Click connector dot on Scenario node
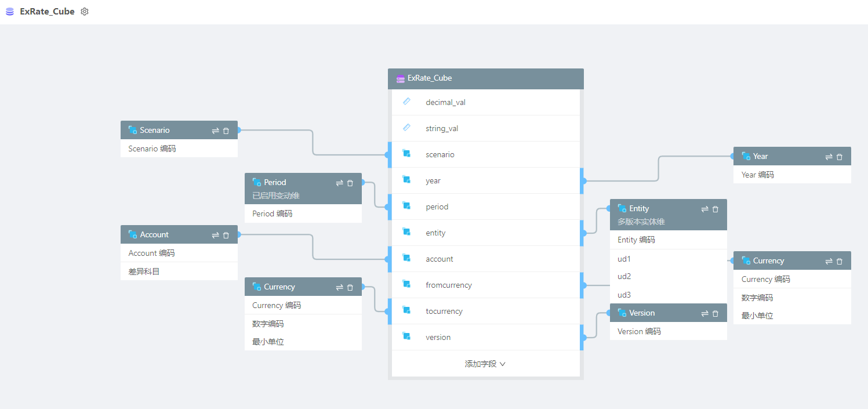 coord(238,130)
